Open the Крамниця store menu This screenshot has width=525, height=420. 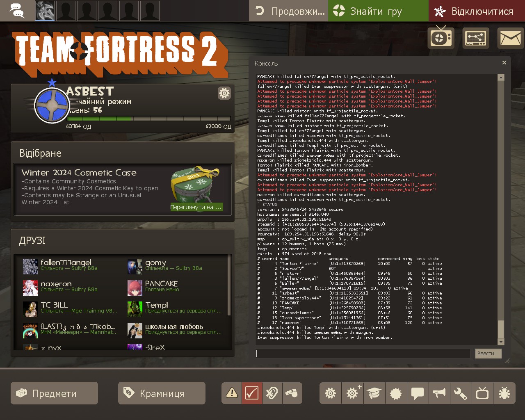coord(162,393)
